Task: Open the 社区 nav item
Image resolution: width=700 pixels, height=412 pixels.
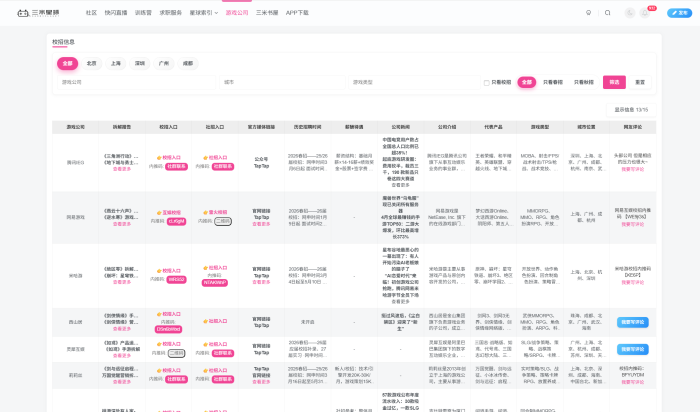Action: (92, 13)
